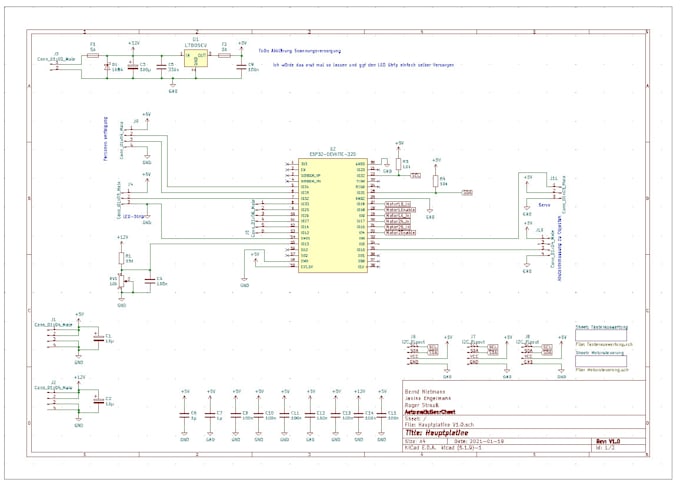Select decoupling capacitor C6

coord(185,415)
